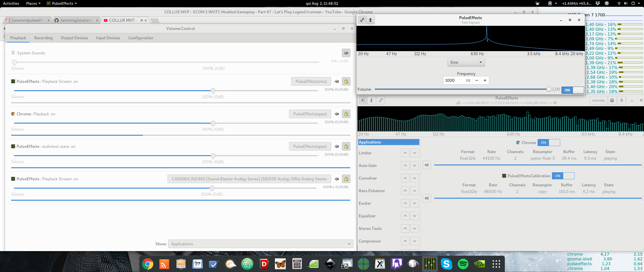Toggle Chrome effects ON switch
644x272 pixels.
click(549, 143)
